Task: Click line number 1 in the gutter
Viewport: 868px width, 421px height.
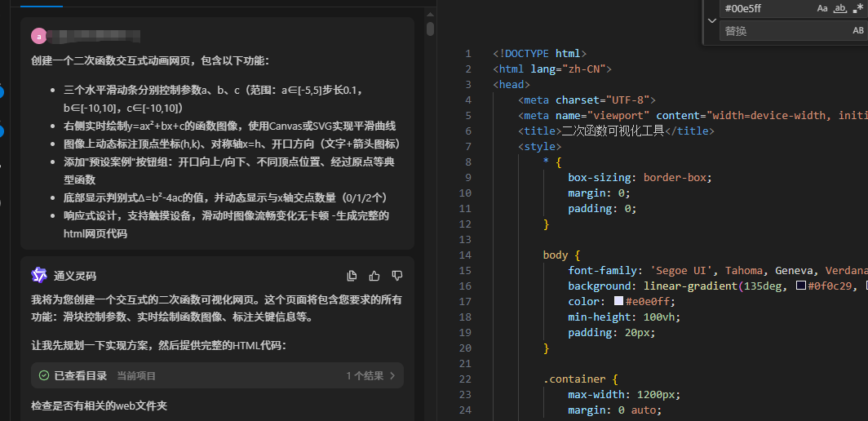Action: click(x=467, y=54)
